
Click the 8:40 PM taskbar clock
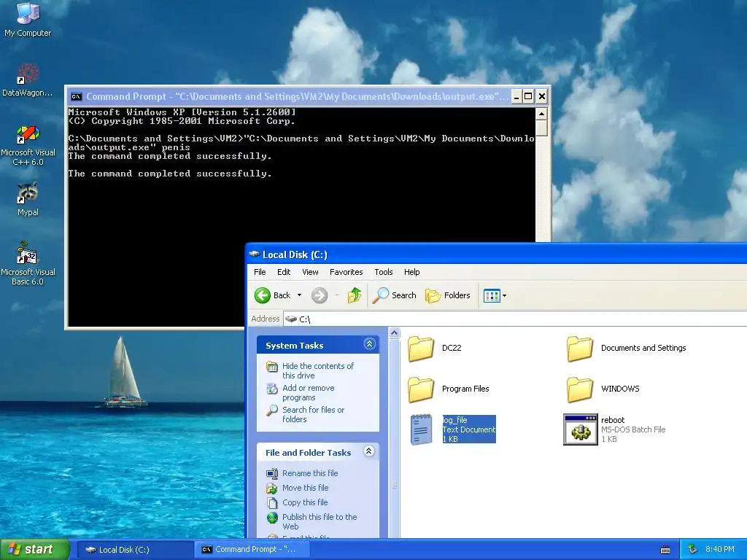[x=720, y=550]
